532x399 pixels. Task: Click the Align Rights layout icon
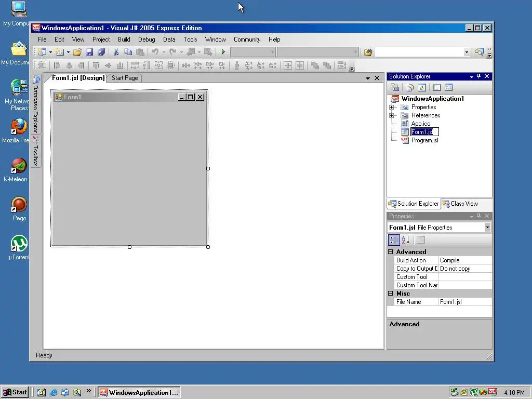pyautogui.click(x=81, y=65)
